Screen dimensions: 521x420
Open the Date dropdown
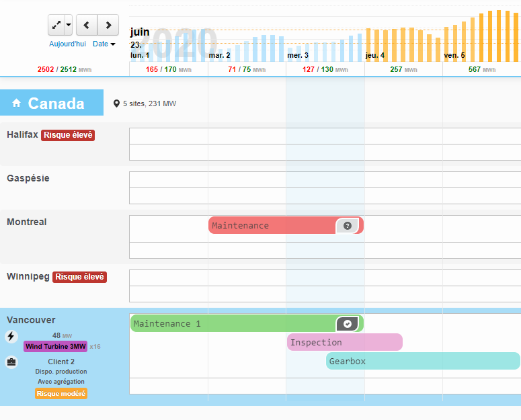pyautogui.click(x=104, y=44)
